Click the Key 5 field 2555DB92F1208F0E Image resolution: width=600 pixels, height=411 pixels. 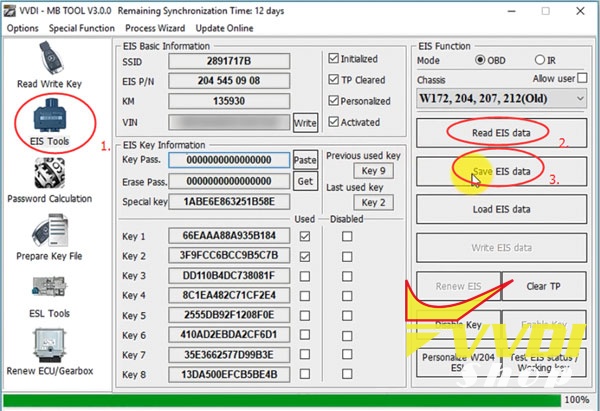[x=229, y=315]
